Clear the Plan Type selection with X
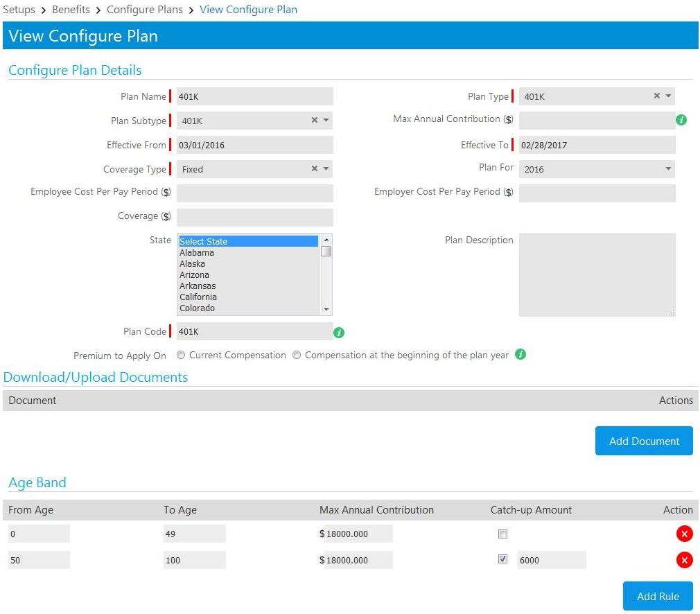The height and width of the screenshot is (614, 700). click(657, 96)
